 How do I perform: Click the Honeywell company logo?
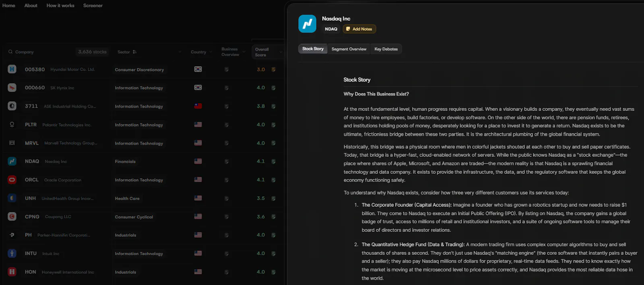[12, 272]
